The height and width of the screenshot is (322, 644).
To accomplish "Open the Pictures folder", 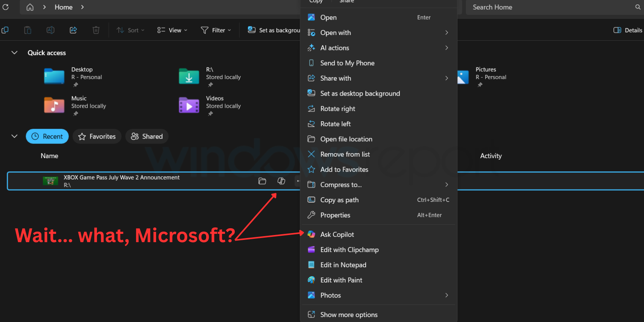I will pyautogui.click(x=463, y=77).
